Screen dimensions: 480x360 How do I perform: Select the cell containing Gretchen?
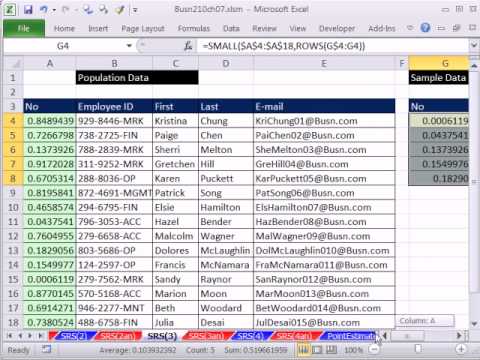[x=175, y=164]
